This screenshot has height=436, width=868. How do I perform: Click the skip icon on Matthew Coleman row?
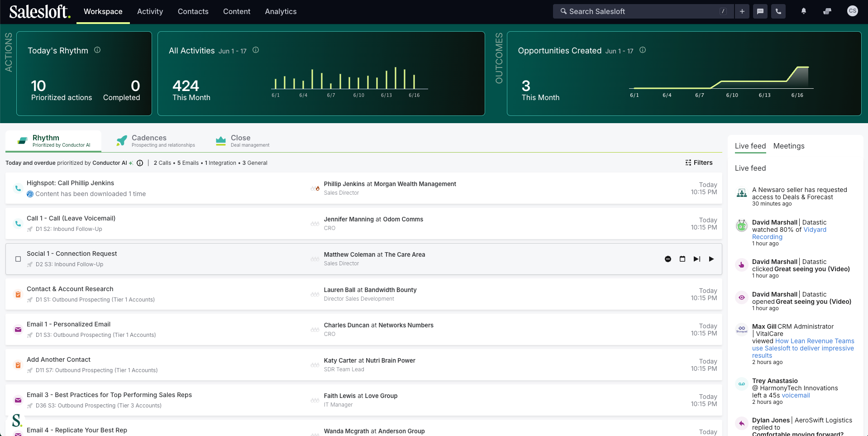point(668,259)
